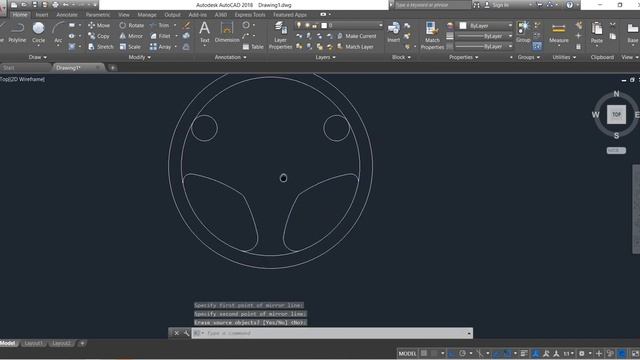The width and height of the screenshot is (640, 360).
Task: Click the keyword search field
Action: [433, 5]
